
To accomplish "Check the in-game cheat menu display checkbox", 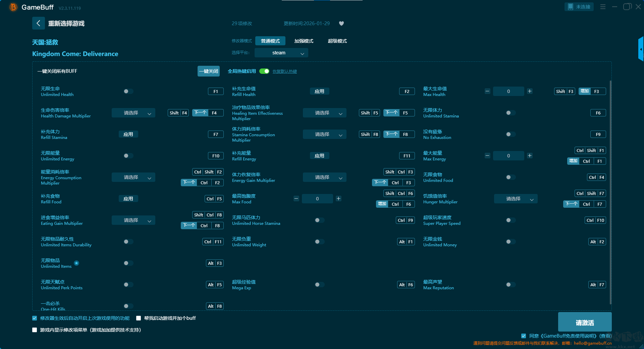I will click(35, 330).
